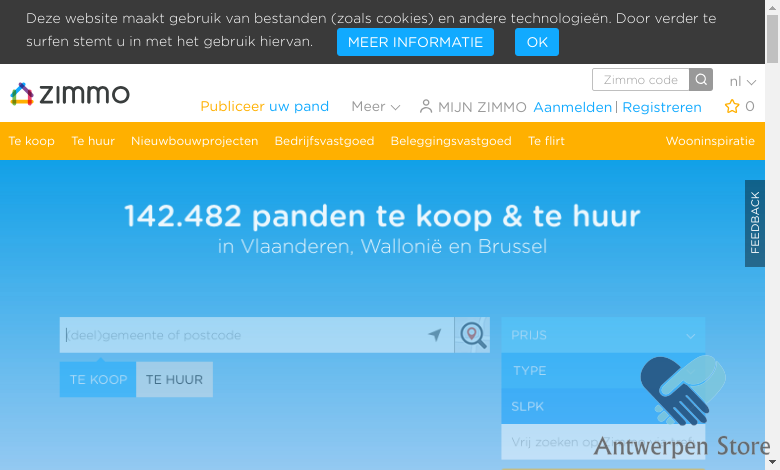780x470 pixels.
Task: Accept cookies with the OK button
Action: pos(537,42)
